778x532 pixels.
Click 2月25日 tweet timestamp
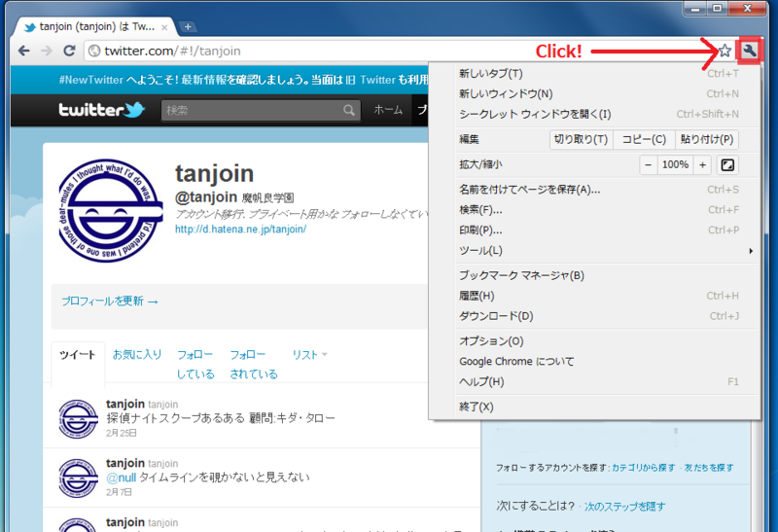pos(121,433)
